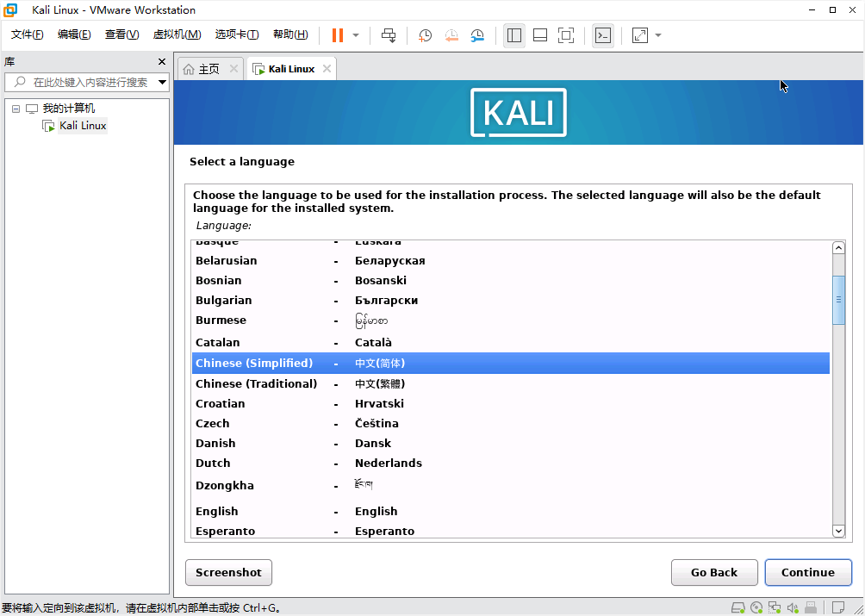Screen dimensions: 865x616
Task: Open the 选项卡(T) menu
Action: [x=237, y=34]
